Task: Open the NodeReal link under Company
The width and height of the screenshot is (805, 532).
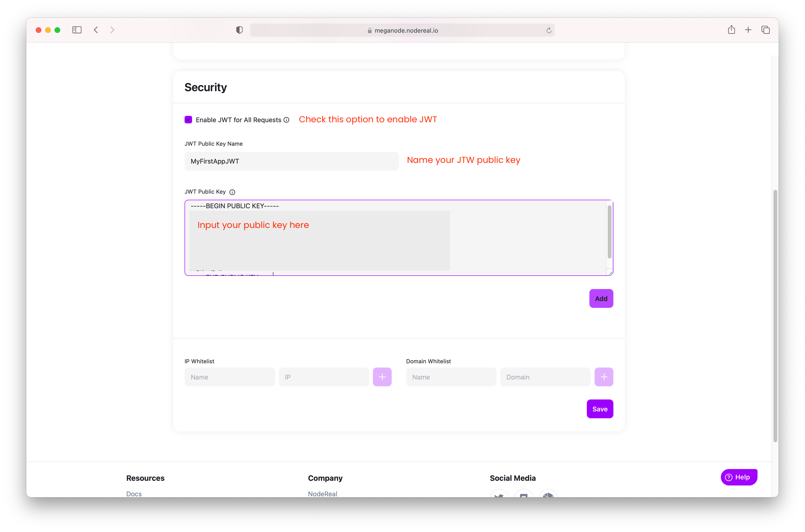Action: click(322, 494)
